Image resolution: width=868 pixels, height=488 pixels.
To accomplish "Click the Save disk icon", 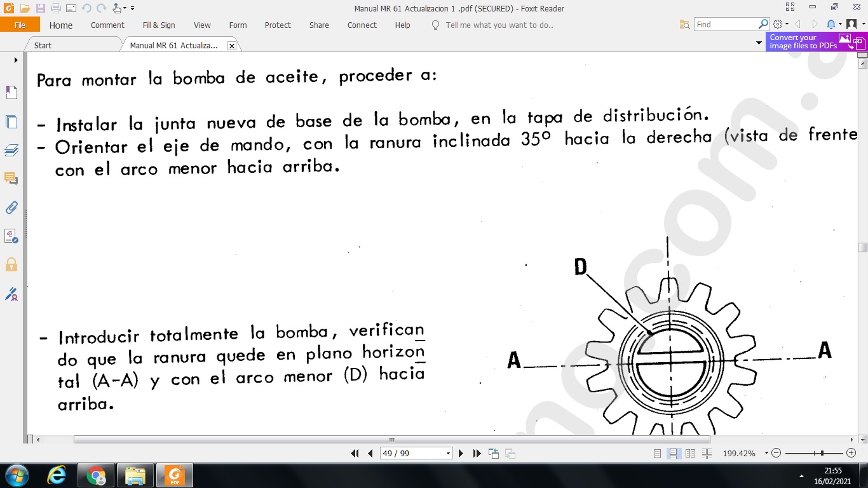I will (41, 8).
